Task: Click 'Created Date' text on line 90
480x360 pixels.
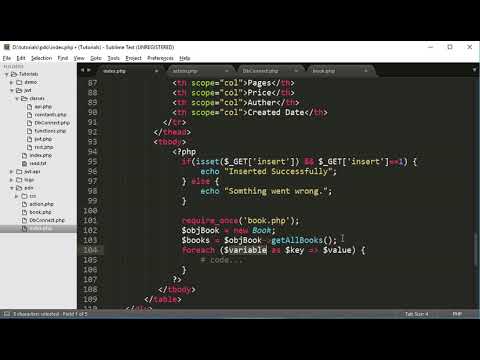Action: [x=276, y=112]
